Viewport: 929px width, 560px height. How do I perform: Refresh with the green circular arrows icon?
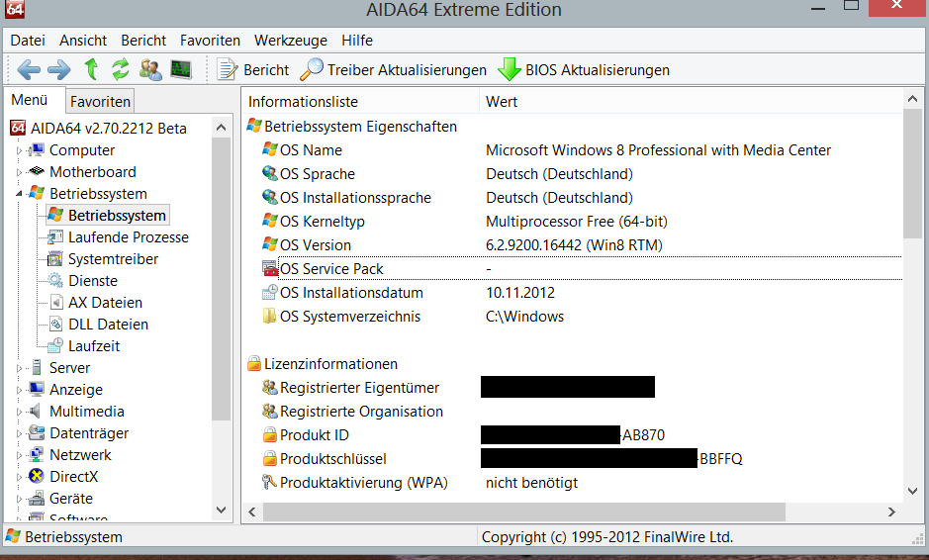tap(121, 69)
